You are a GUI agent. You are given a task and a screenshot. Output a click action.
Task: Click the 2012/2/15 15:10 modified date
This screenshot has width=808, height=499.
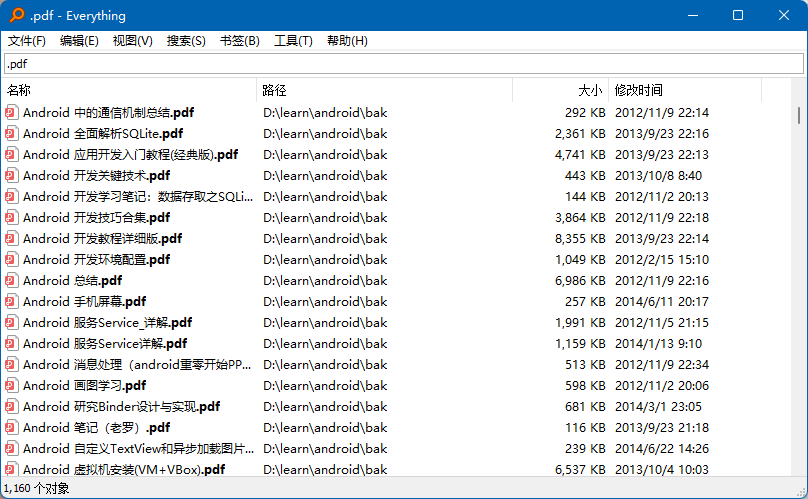pyautogui.click(x=662, y=259)
